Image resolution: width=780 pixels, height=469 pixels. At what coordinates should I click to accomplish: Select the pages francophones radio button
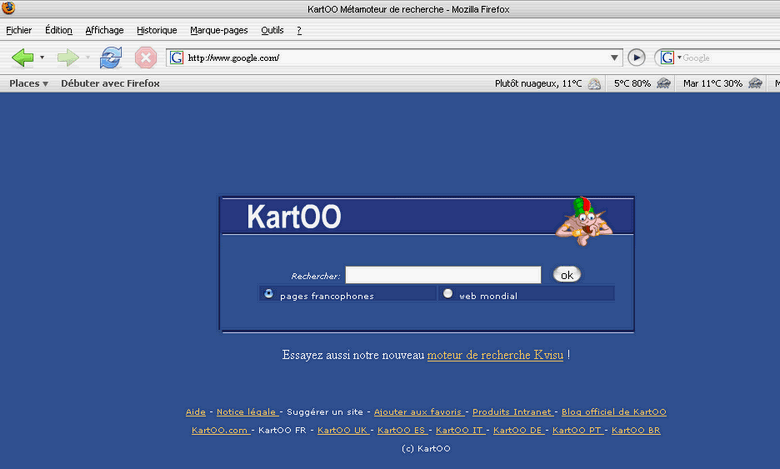point(269,293)
